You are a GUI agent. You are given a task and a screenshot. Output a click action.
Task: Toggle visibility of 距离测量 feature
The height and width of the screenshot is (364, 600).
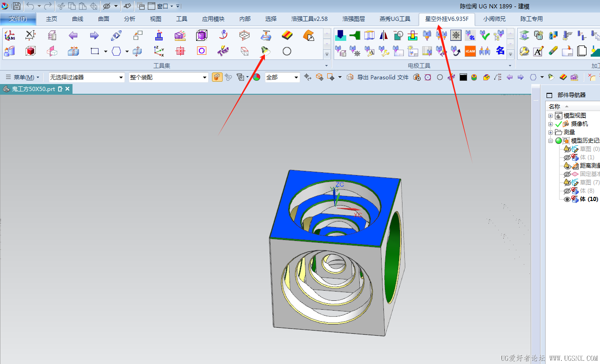click(x=567, y=166)
